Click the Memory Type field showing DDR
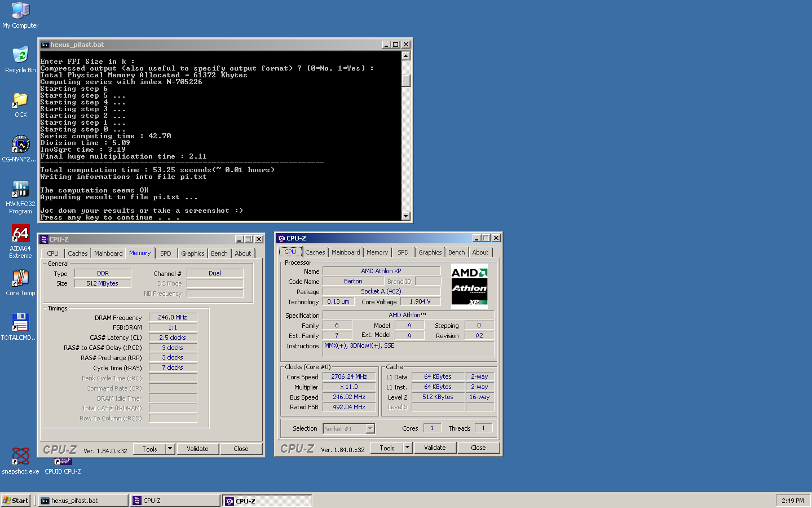Viewport: 812px width, 508px height. point(103,273)
